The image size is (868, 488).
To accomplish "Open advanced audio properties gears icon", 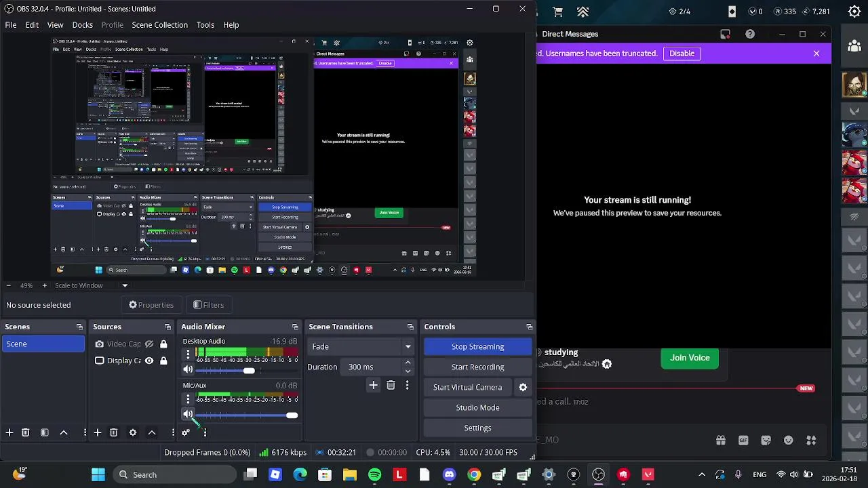I will pyautogui.click(x=186, y=432).
